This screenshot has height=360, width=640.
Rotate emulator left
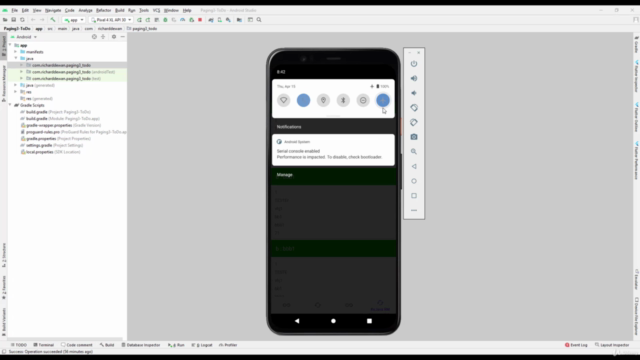coord(414,108)
